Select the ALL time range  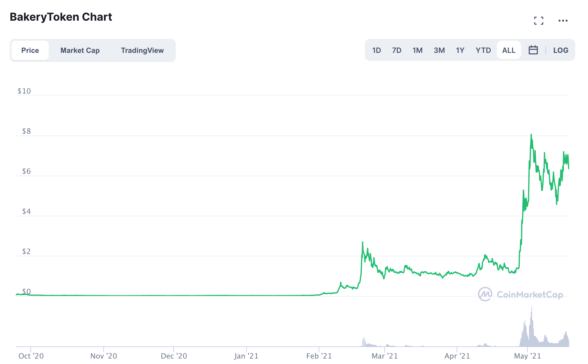(509, 50)
